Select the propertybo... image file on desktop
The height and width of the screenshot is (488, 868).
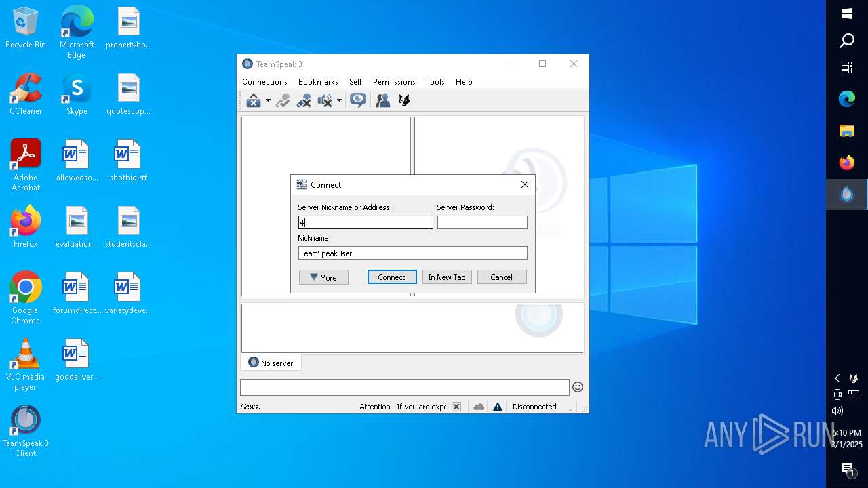(x=128, y=28)
